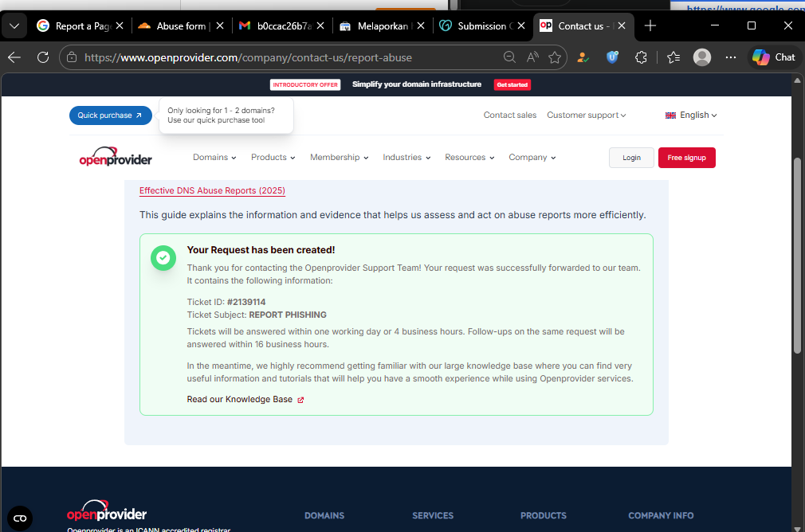
Task: Expand the Membership menu
Action: tap(339, 157)
